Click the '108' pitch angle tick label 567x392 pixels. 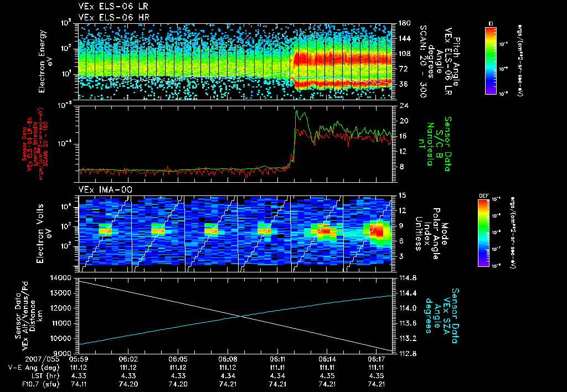coord(404,54)
